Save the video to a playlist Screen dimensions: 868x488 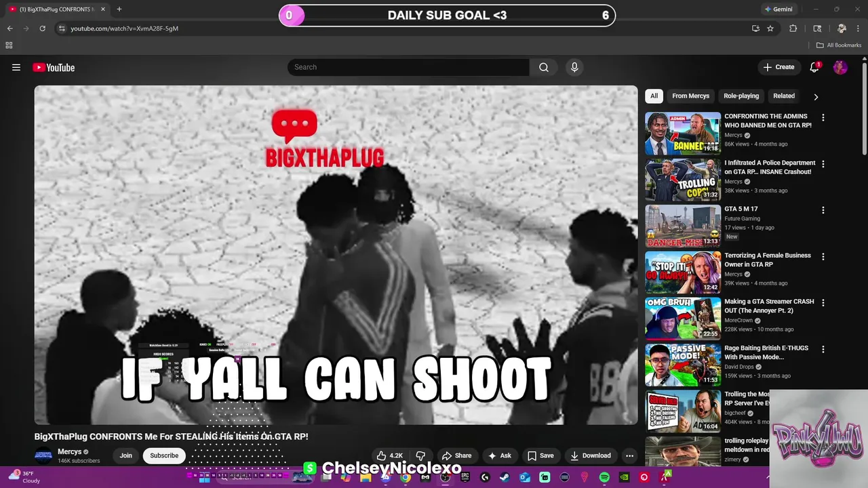tap(540, 455)
